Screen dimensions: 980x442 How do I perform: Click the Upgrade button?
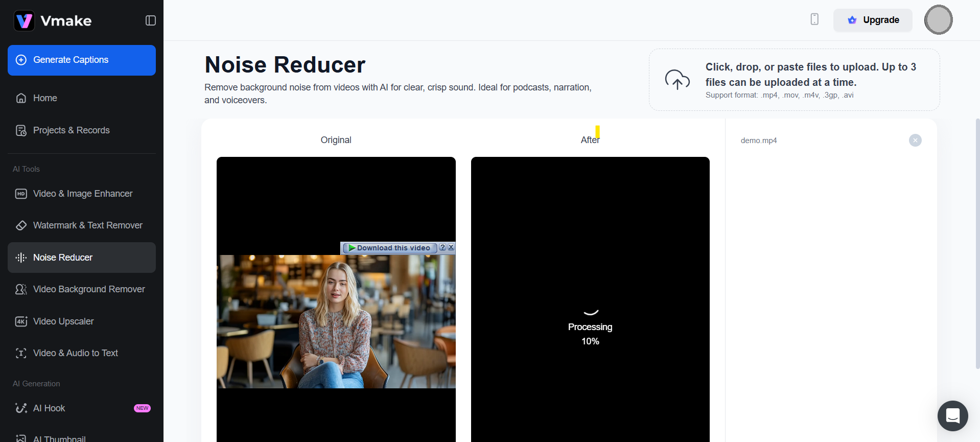point(873,20)
